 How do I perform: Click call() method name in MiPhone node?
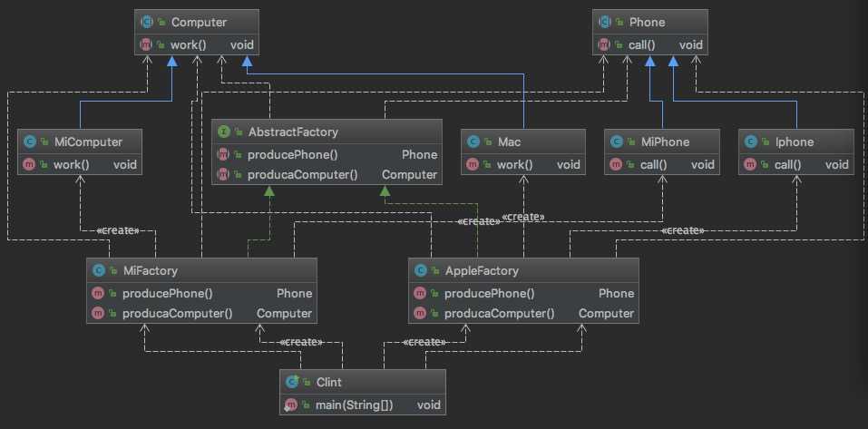[x=653, y=164]
